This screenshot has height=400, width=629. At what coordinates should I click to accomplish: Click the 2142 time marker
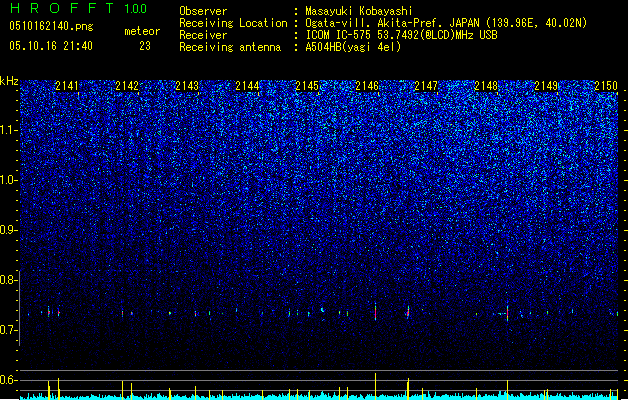tap(127, 86)
